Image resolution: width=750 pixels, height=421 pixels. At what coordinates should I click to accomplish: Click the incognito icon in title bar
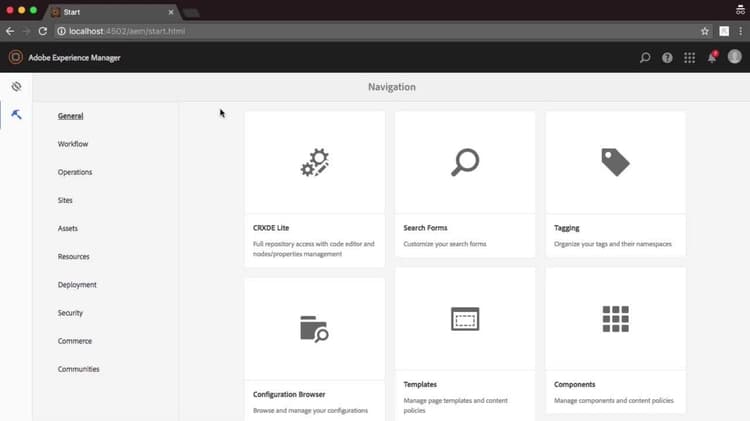[740, 10]
